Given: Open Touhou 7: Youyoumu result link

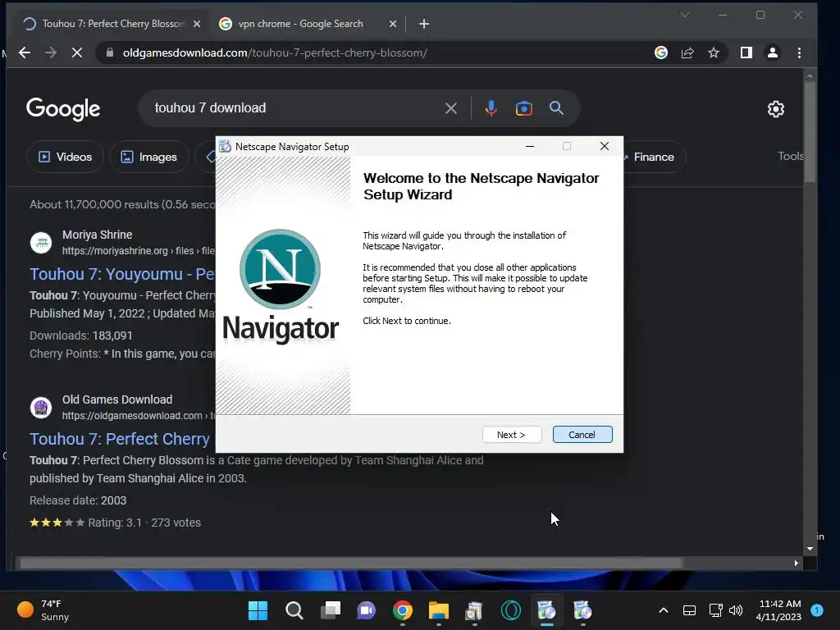Looking at the screenshot, I should tap(122, 274).
